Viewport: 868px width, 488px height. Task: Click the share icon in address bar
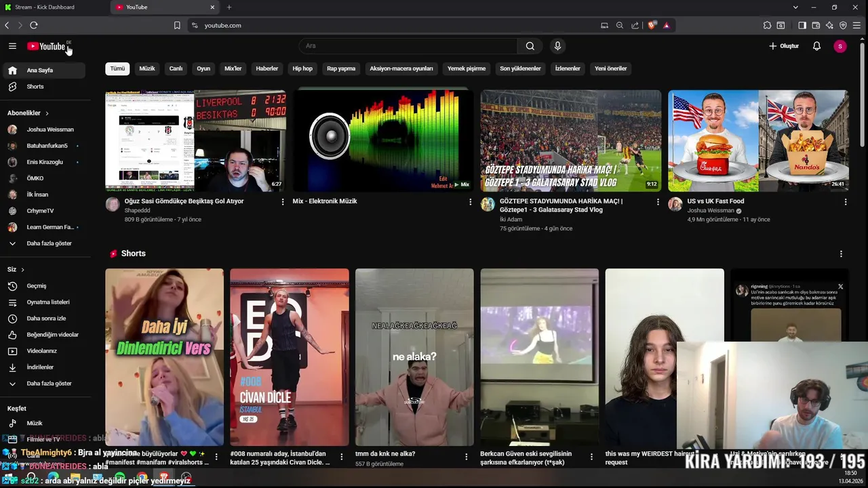[x=635, y=25]
